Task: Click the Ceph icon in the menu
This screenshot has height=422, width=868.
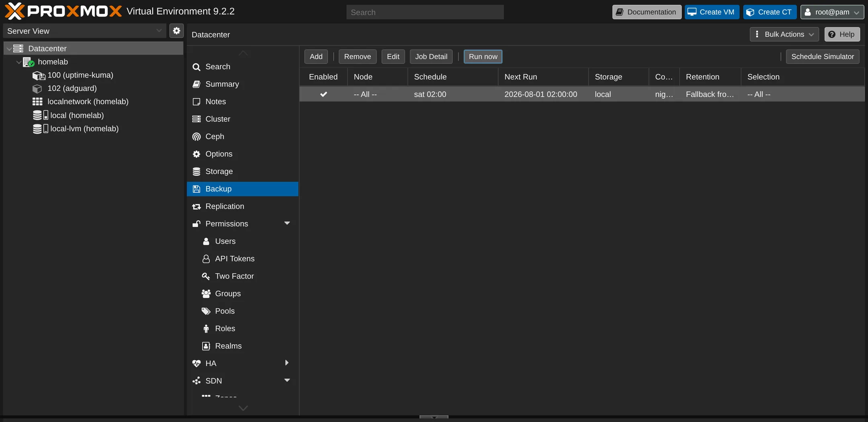Action: coord(197,137)
